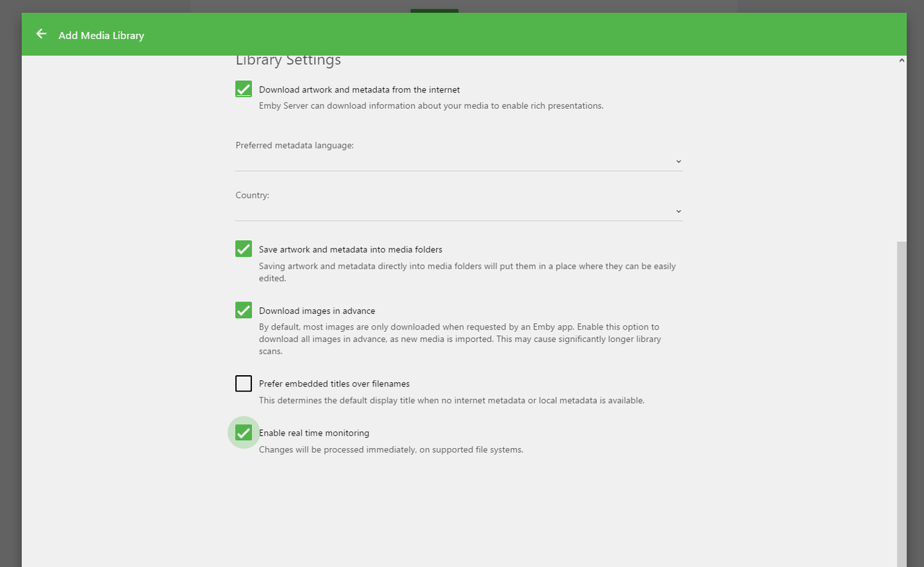Click the green button behind the dialog top

(435, 10)
